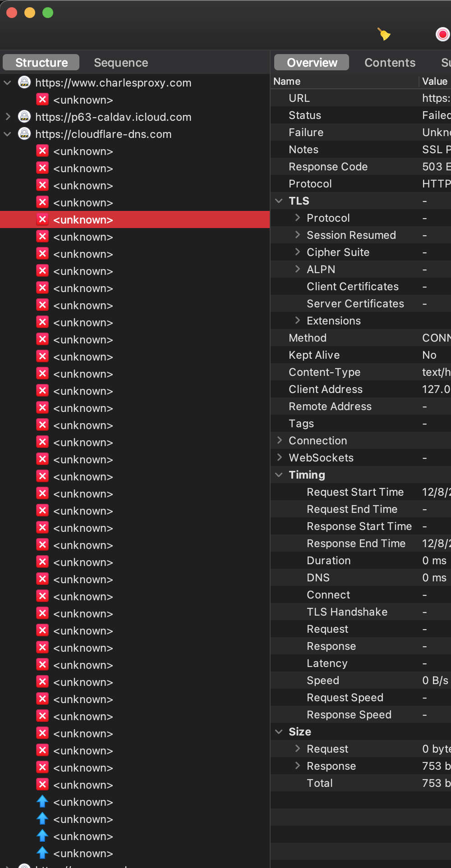Expand the WebSockets section
The image size is (451, 868).
click(x=280, y=457)
